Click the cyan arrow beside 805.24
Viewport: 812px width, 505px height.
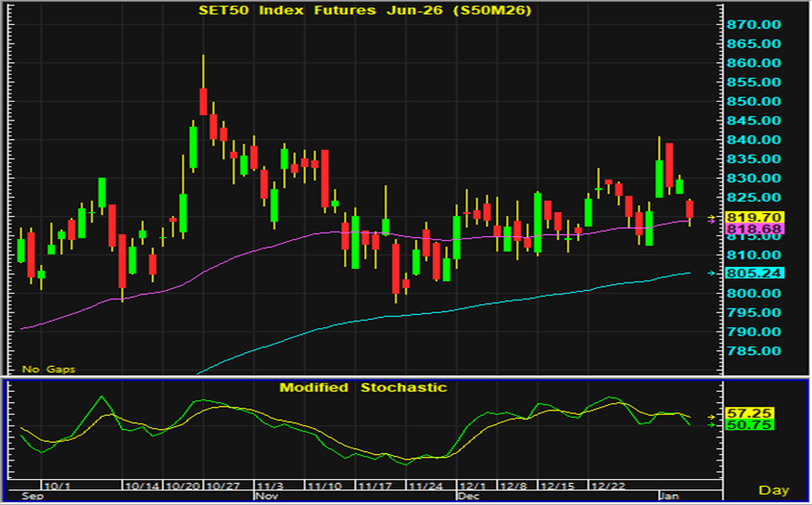point(711,272)
